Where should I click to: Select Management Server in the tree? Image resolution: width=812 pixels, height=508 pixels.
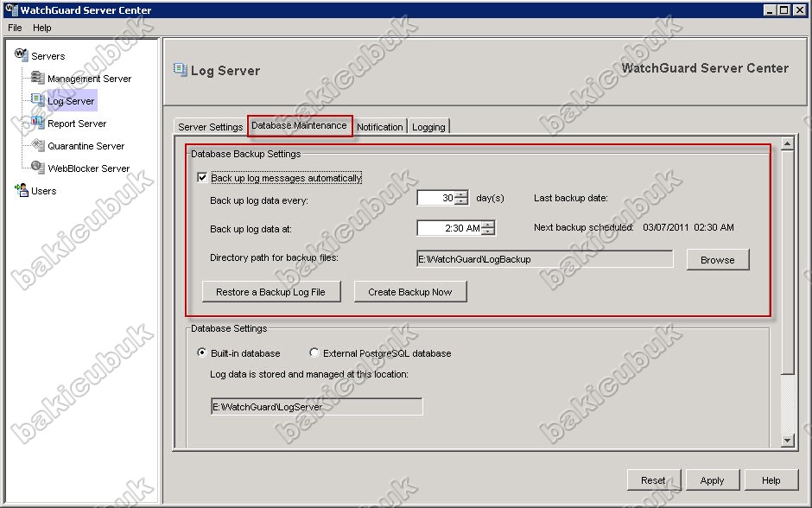(89, 79)
